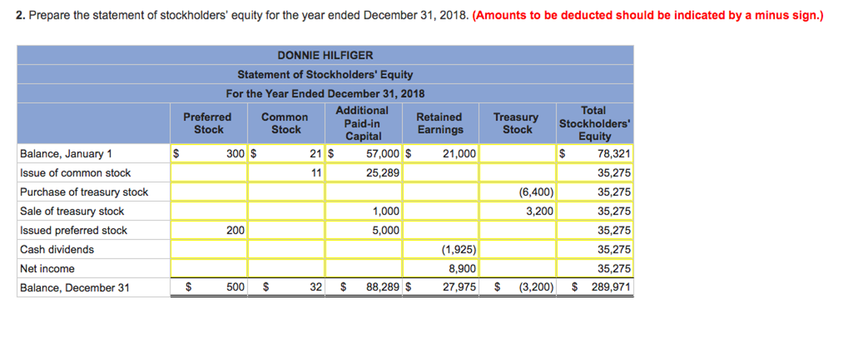Select paid-in capital cell showing 1,000

tap(364, 211)
